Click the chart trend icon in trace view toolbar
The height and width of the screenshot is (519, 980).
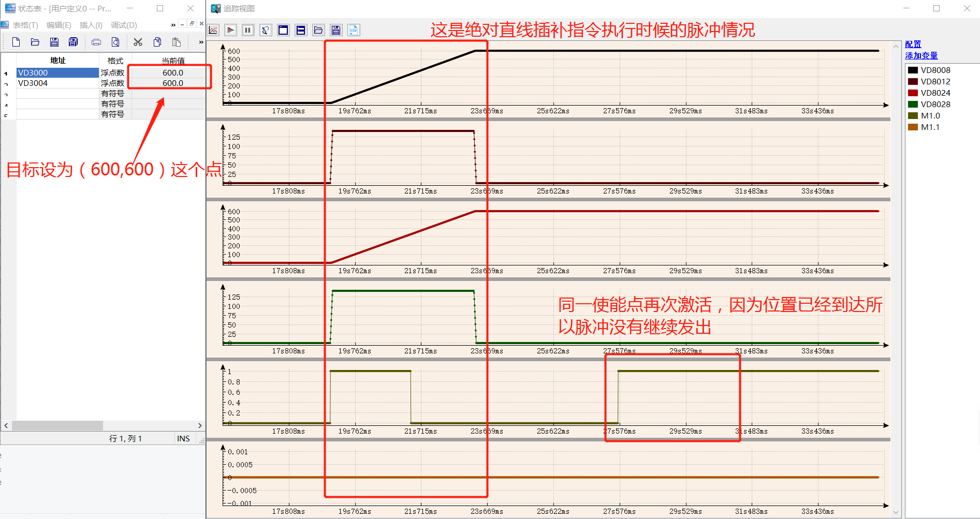point(213,30)
